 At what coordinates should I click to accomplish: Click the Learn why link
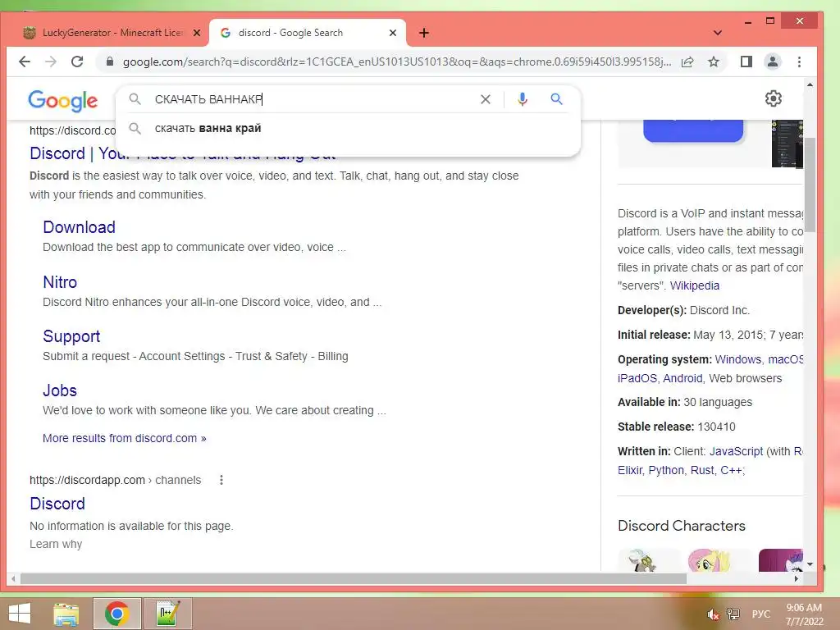56,545
